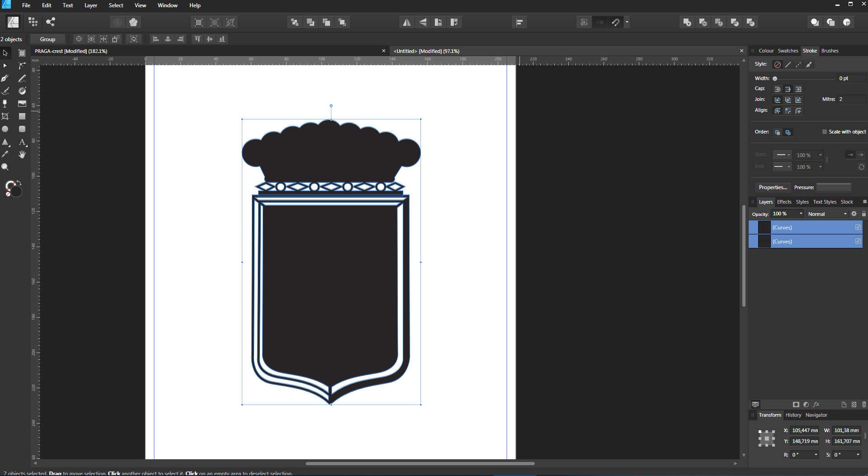Pick the Artboard tool
The width and height of the screenshot is (868, 476).
click(22, 53)
